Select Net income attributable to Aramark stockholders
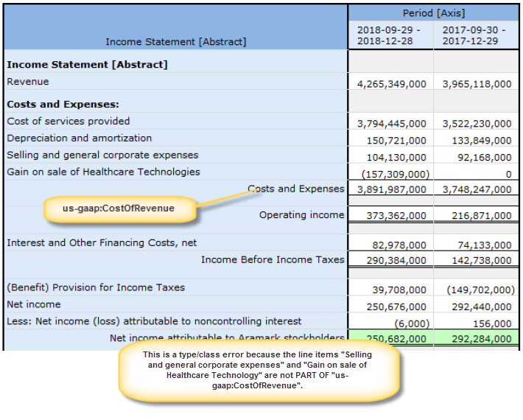The image size is (523, 420). coord(227,337)
